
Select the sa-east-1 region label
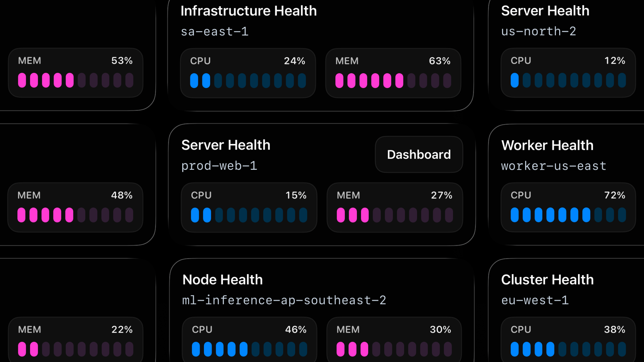(x=215, y=32)
